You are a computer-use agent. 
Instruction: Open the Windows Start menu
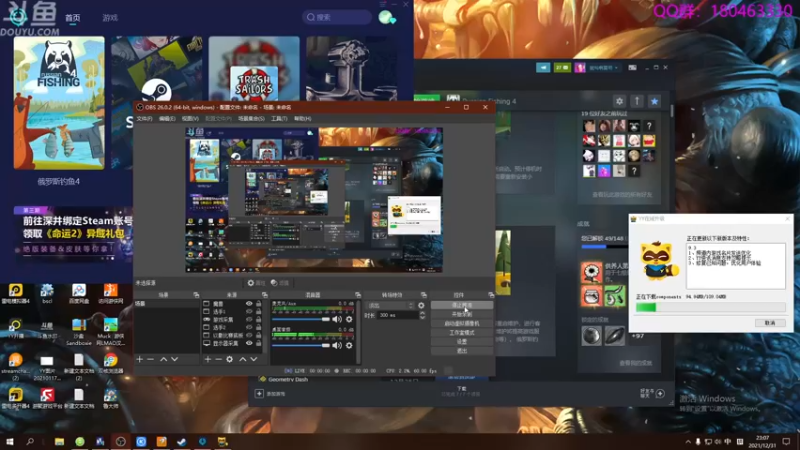[x=9, y=441]
